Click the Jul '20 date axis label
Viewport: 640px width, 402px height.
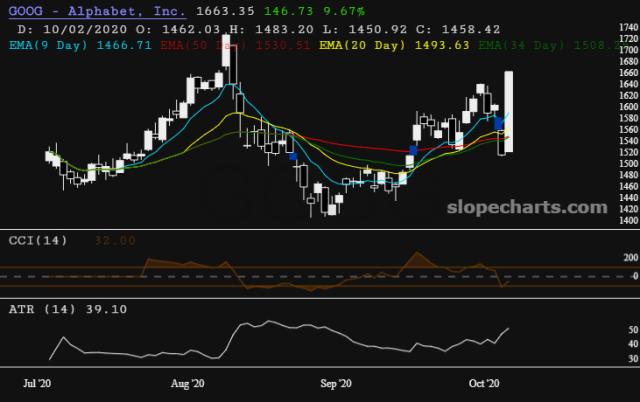[37, 383]
